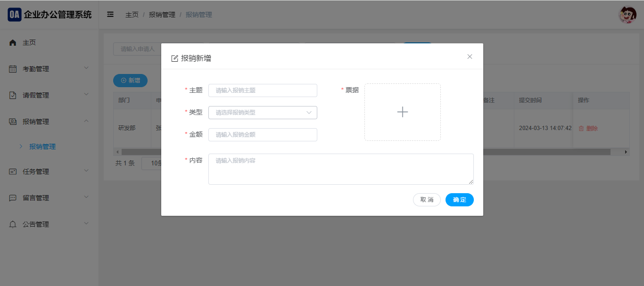Focus the 主题 input field
Image resolution: width=644 pixels, height=286 pixels.
(x=263, y=90)
